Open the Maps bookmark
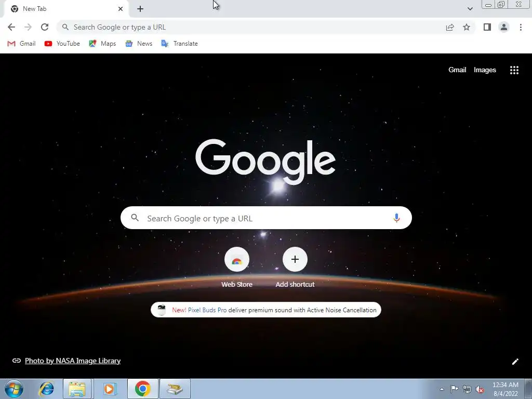Viewport: 532px width, 399px height. (102, 44)
